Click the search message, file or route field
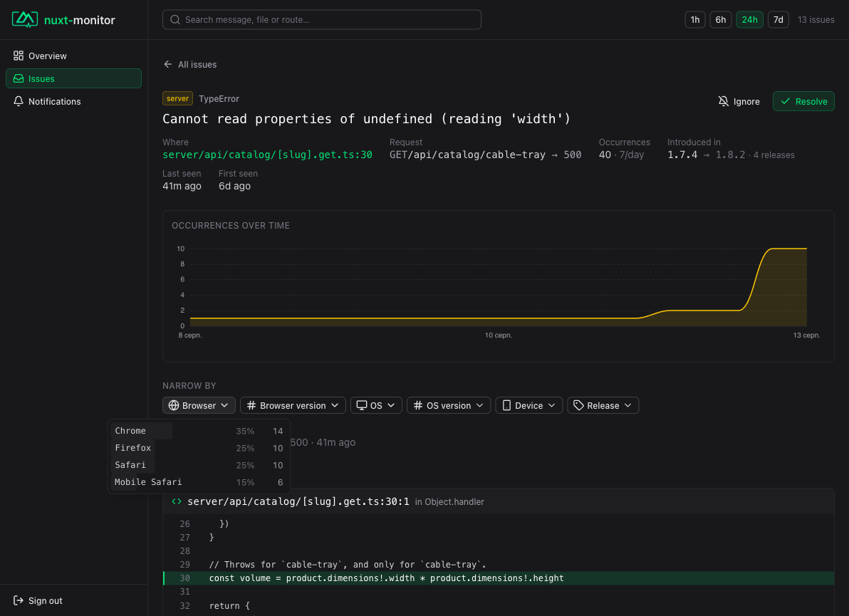 click(322, 19)
